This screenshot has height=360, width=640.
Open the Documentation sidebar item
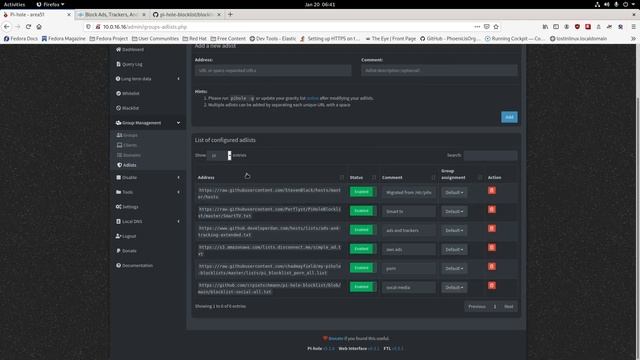134,265
